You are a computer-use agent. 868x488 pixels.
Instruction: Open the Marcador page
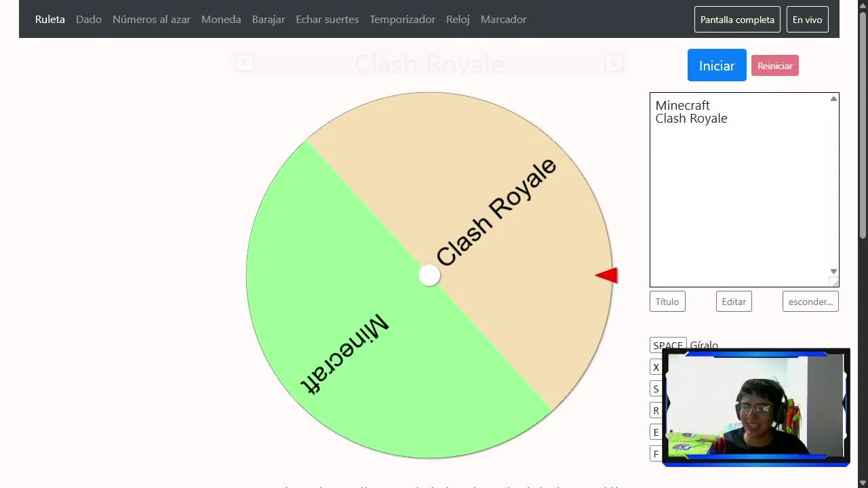(504, 20)
